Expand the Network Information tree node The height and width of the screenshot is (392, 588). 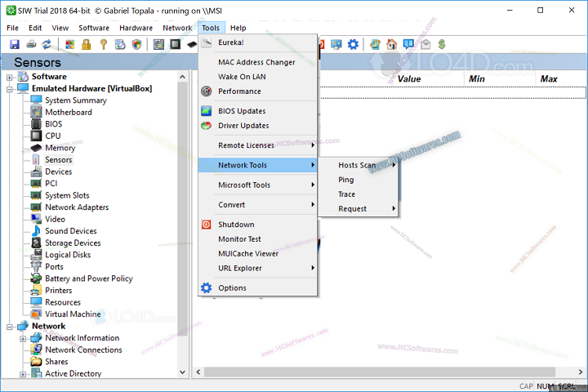(x=23, y=338)
